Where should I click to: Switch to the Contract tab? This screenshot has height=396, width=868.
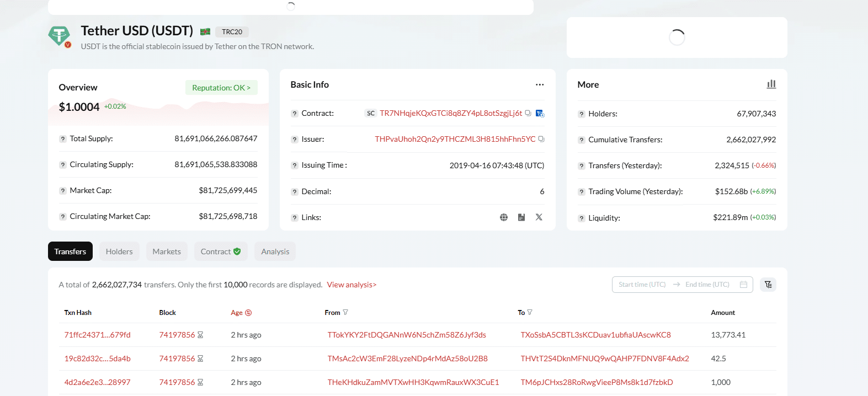[221, 251]
